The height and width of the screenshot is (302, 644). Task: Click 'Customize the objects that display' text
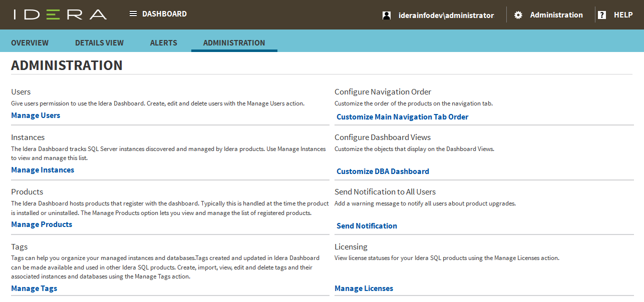click(414, 149)
